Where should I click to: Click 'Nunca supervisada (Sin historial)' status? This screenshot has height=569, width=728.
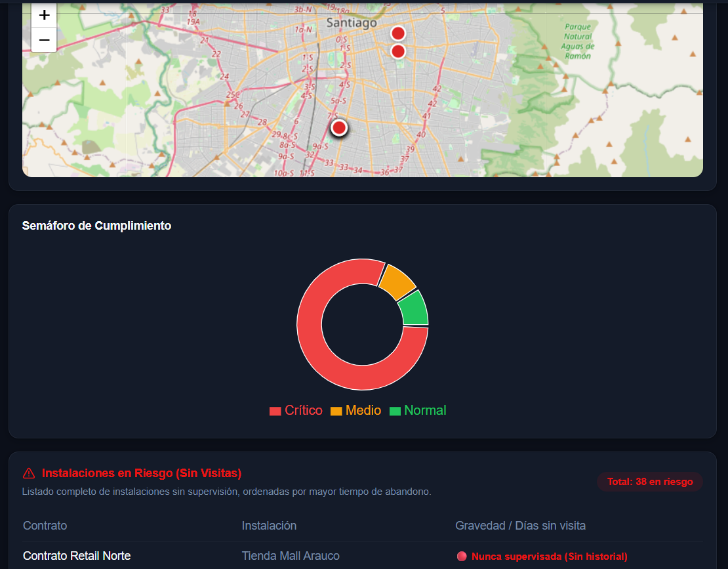[x=549, y=557]
